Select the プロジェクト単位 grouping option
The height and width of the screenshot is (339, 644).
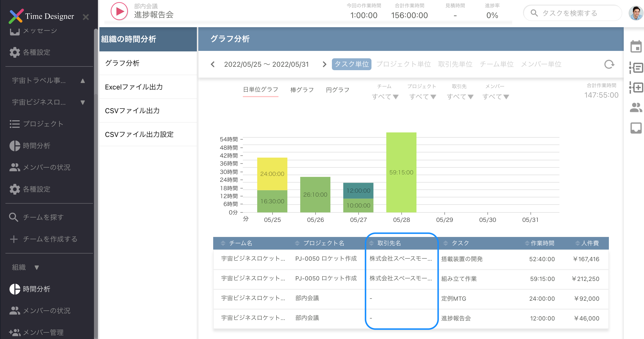pos(404,64)
